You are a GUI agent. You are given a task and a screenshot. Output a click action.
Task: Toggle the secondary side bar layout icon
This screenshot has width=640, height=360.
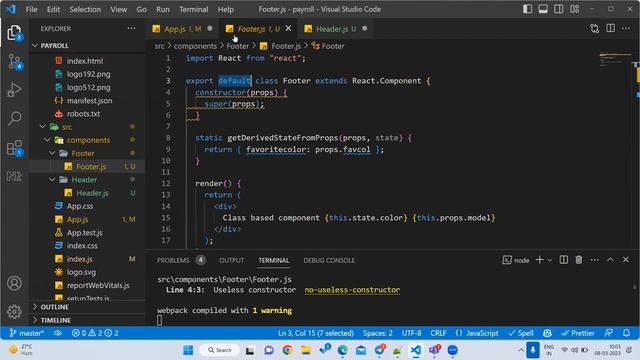point(559,9)
